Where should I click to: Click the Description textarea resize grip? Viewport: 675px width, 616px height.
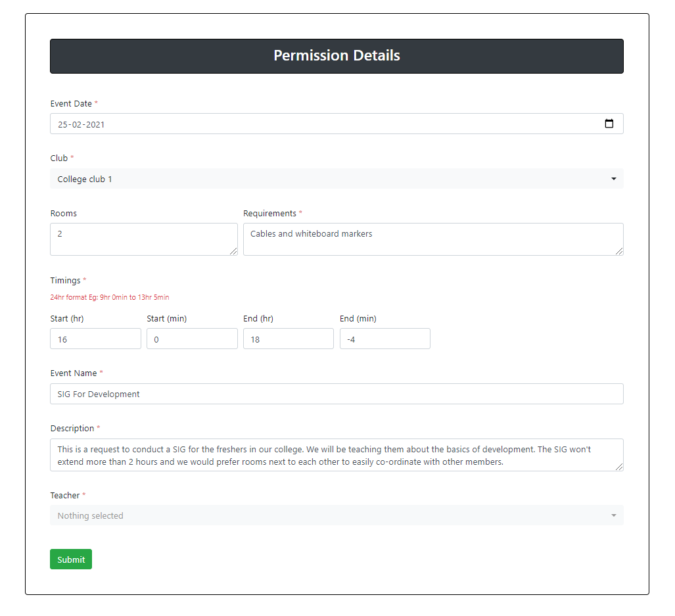click(619, 467)
